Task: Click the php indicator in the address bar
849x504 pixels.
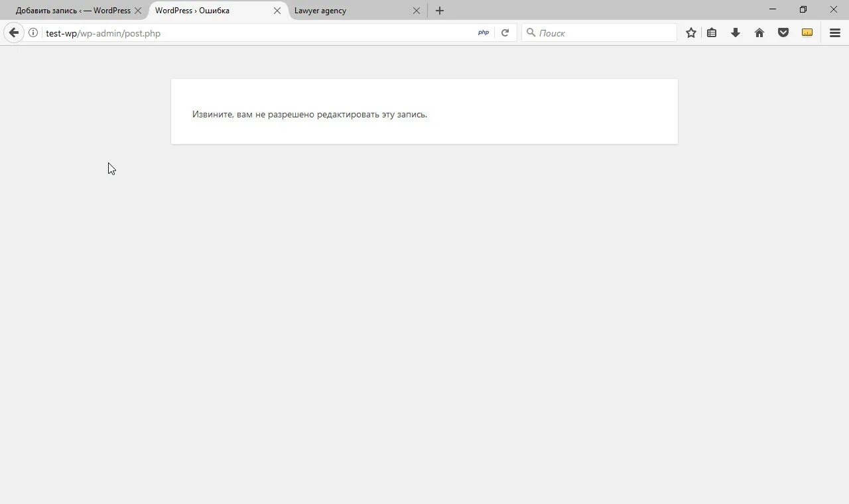Action: (484, 32)
